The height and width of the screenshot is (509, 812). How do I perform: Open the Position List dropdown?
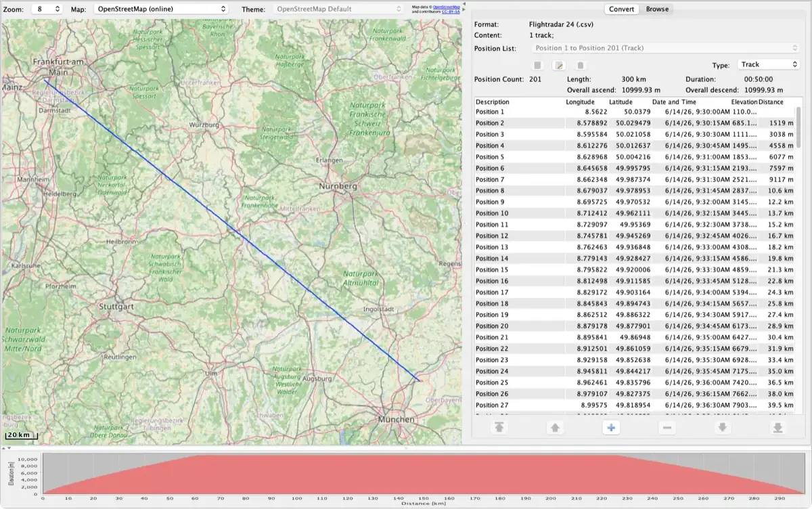[666, 48]
